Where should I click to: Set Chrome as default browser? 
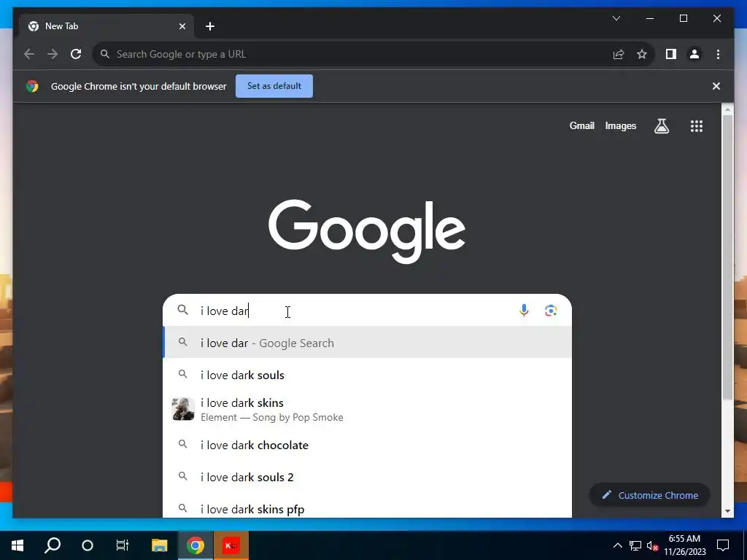click(x=274, y=86)
